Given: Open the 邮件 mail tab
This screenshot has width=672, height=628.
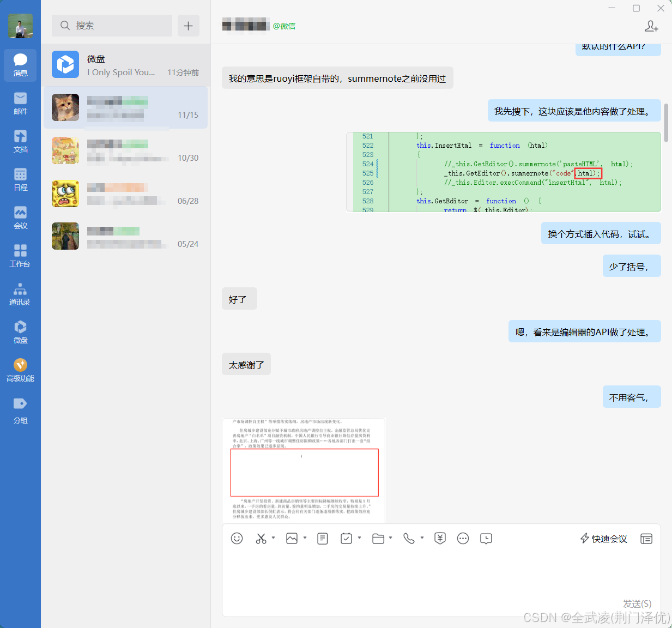Looking at the screenshot, I should tap(20, 102).
